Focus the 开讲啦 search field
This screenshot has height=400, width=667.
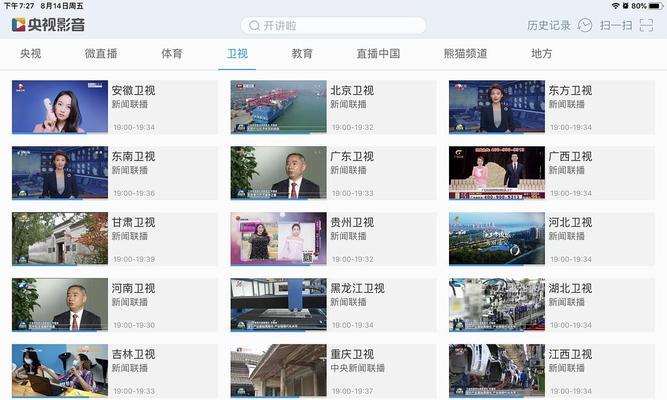[333, 26]
